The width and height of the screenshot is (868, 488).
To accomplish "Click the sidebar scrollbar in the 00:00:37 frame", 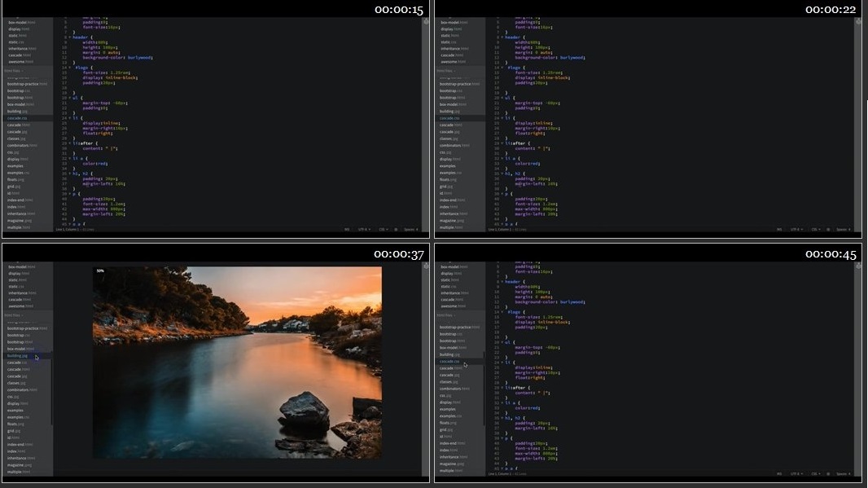I will [52, 388].
